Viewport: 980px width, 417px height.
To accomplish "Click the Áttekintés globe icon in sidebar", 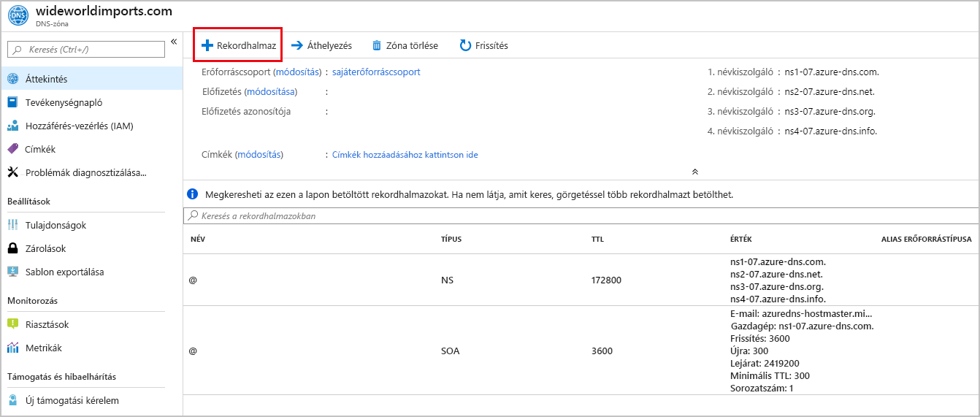I will tap(12, 79).
